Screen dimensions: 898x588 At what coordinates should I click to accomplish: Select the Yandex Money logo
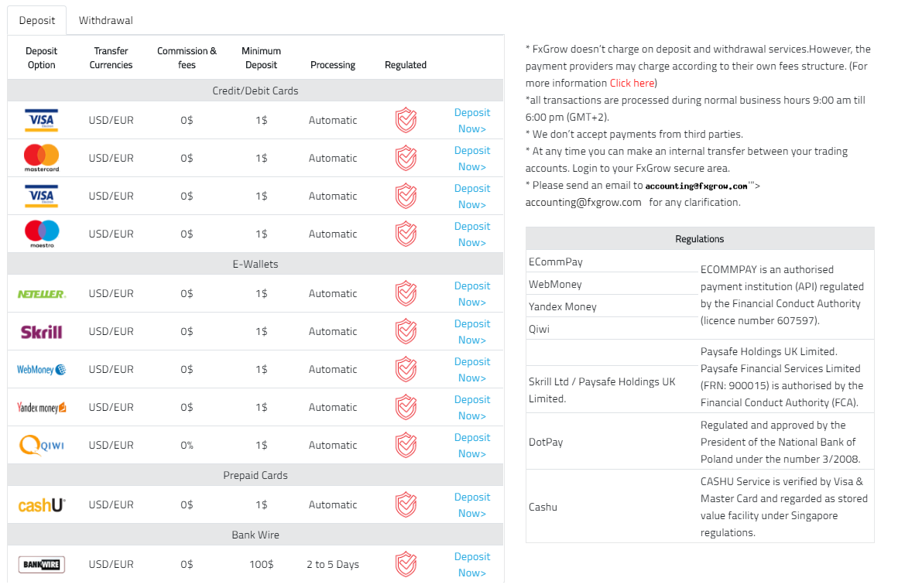[x=41, y=407]
